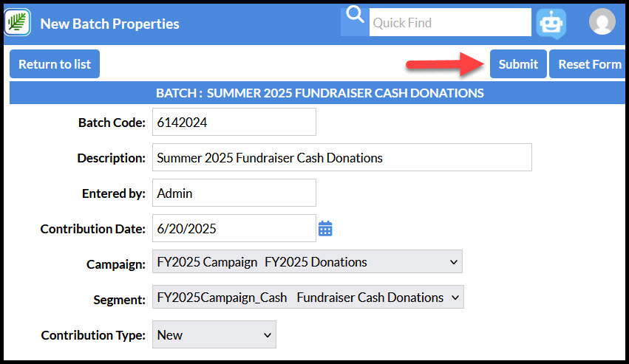Focus the Quick Find search box
The width and height of the screenshot is (629, 364).
pos(450,22)
